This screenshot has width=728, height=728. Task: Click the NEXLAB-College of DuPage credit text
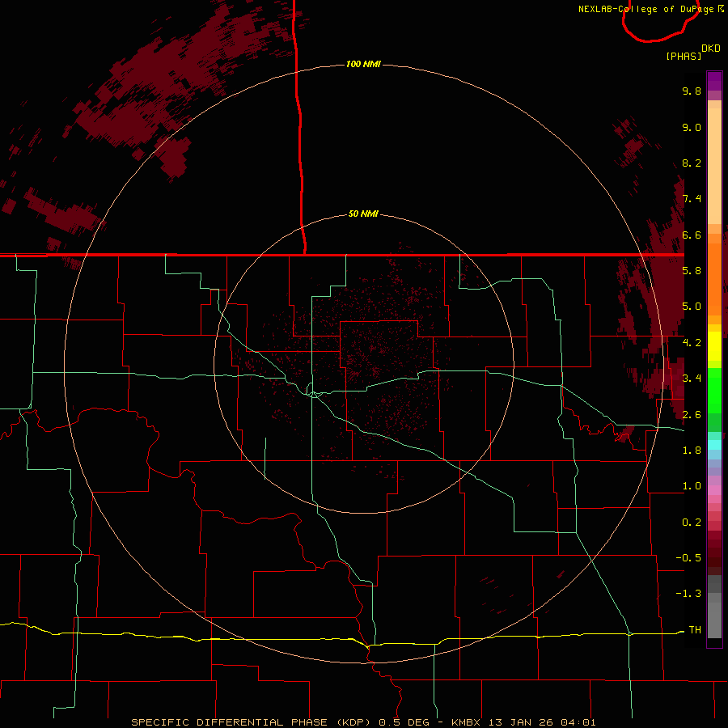(x=645, y=9)
